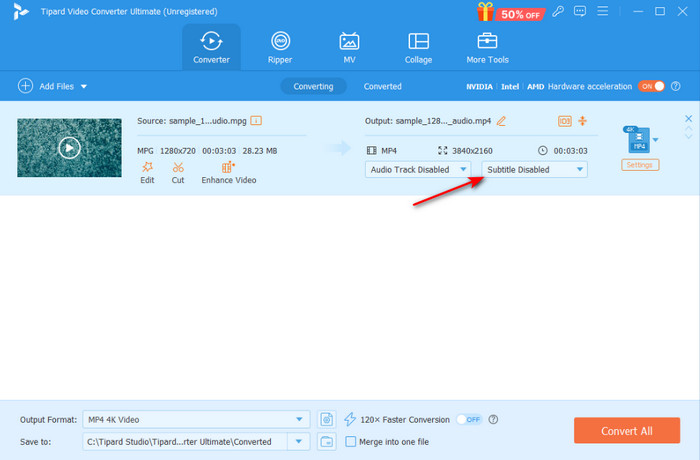Open the register key icon
This screenshot has width=700, height=460.
point(558,11)
